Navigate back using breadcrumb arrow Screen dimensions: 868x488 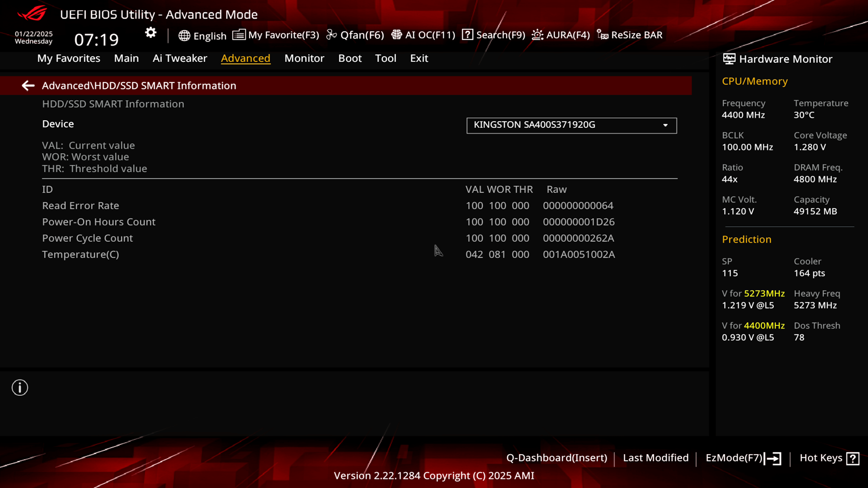[x=28, y=85]
